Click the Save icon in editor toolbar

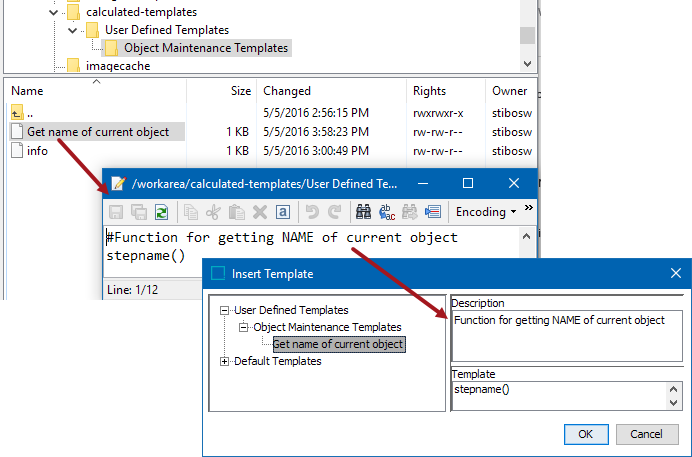tap(116, 212)
